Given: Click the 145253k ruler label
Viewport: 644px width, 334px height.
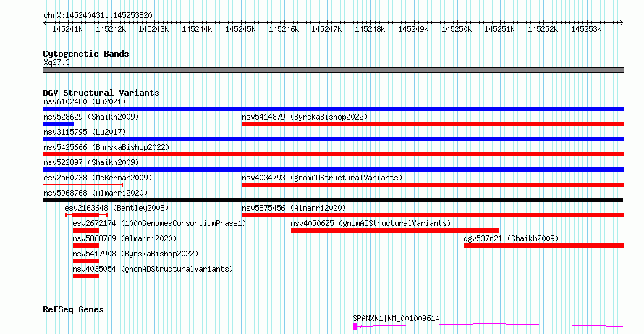Looking at the screenshot, I should 586,29.
